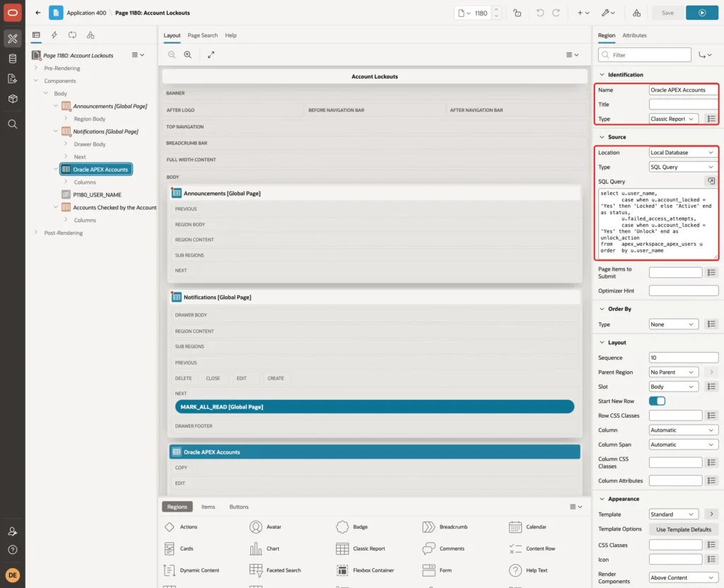
Task: Open the Administration user icon in sidebar
Action: tap(13, 531)
